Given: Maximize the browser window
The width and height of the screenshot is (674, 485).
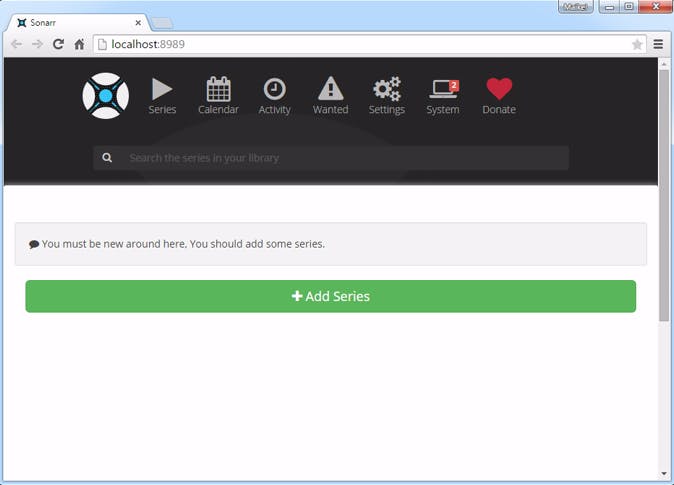Looking at the screenshot, I should pos(629,6).
